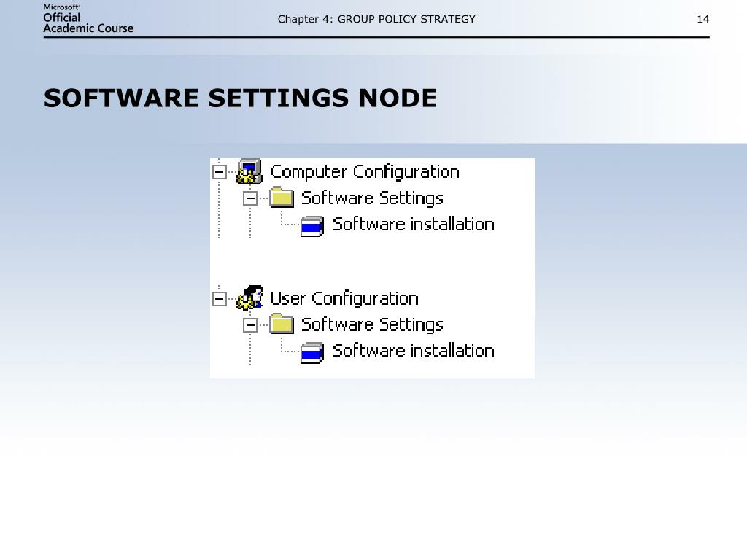Viewport: 747px width, 560px height.
Task: Collapse the Computer Configuration node
Action: pyautogui.click(x=219, y=172)
